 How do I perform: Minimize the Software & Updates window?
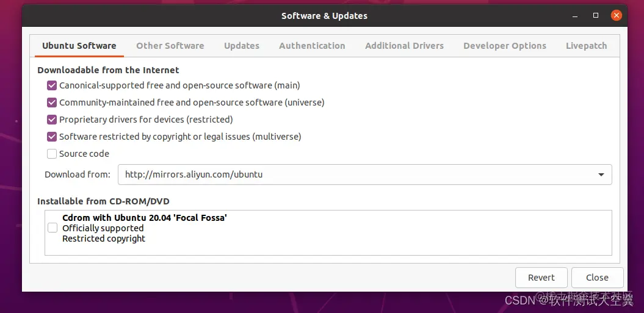[x=576, y=16]
